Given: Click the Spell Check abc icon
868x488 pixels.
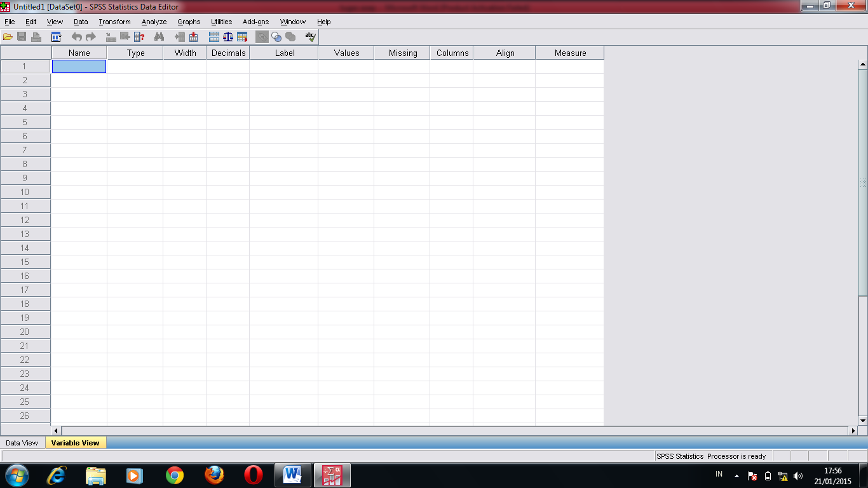Looking at the screenshot, I should pyautogui.click(x=311, y=37).
